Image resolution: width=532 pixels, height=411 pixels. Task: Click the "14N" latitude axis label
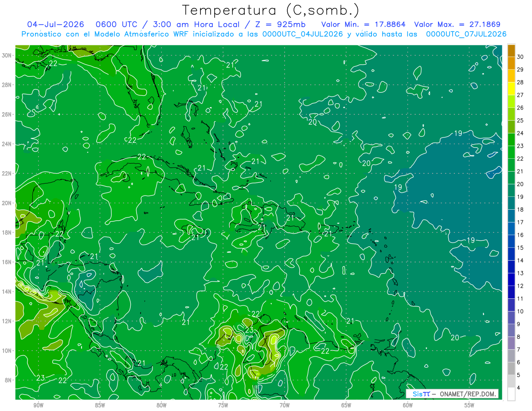7,291
